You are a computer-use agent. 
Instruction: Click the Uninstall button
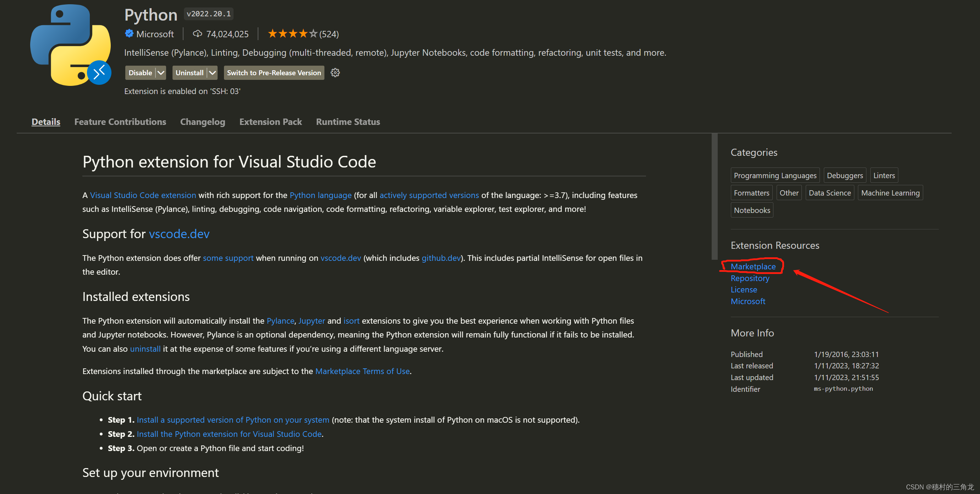click(190, 73)
